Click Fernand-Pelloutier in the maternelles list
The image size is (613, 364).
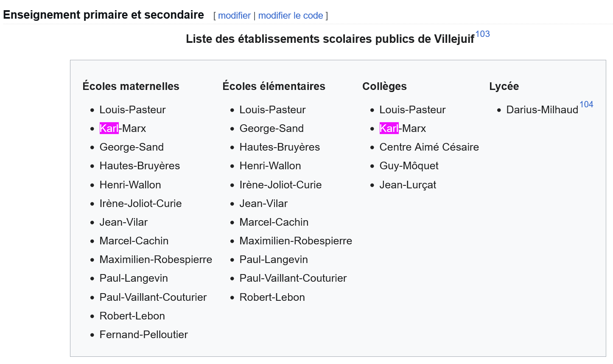click(143, 335)
